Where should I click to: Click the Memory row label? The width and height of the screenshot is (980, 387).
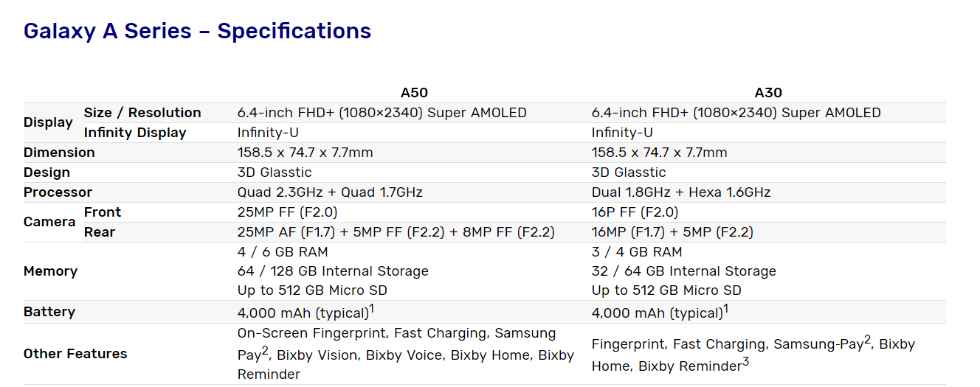[50, 271]
